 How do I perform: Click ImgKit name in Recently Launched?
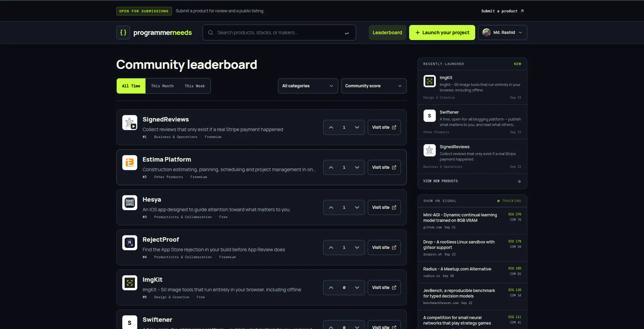(x=446, y=78)
